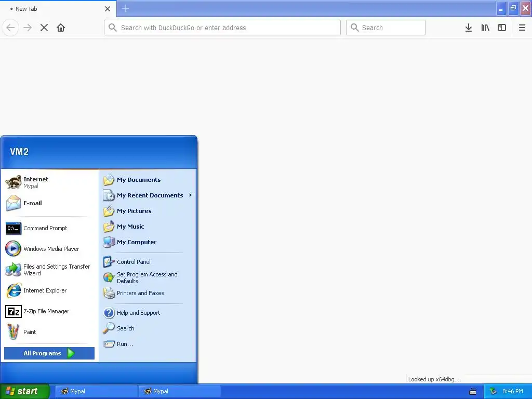The height and width of the screenshot is (399, 532).
Task: Launch Mypal from Internet start menu entry
Action: 49,182
